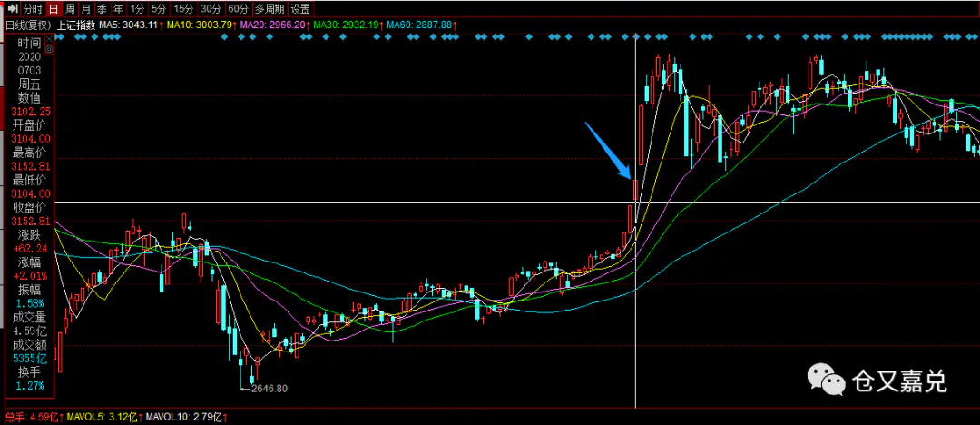Click the 上证指数 index name
This screenshot has width=980, height=425.
(x=74, y=25)
